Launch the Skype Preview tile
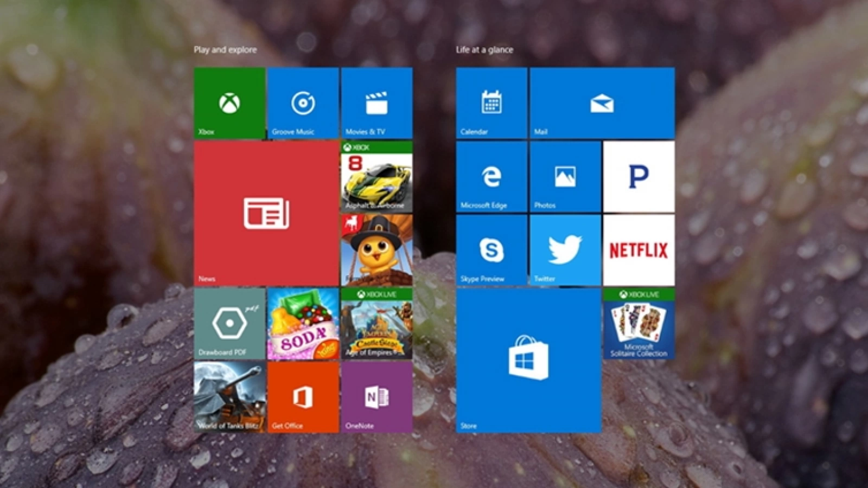The image size is (868, 488). coord(492,251)
